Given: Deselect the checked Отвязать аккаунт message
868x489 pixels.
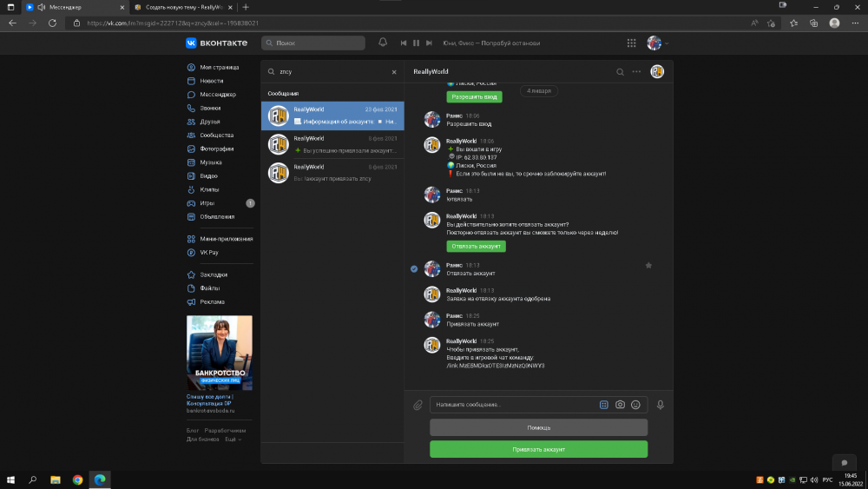Looking at the screenshot, I should (x=414, y=268).
